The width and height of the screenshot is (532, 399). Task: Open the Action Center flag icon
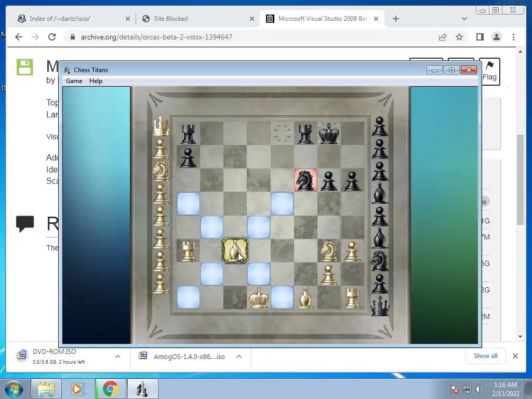pyautogui.click(x=454, y=389)
